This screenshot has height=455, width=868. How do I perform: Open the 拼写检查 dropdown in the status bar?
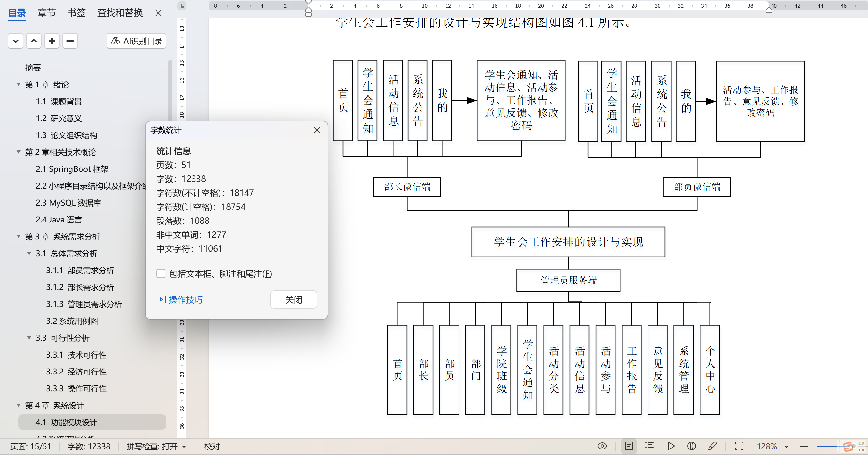tap(184, 447)
